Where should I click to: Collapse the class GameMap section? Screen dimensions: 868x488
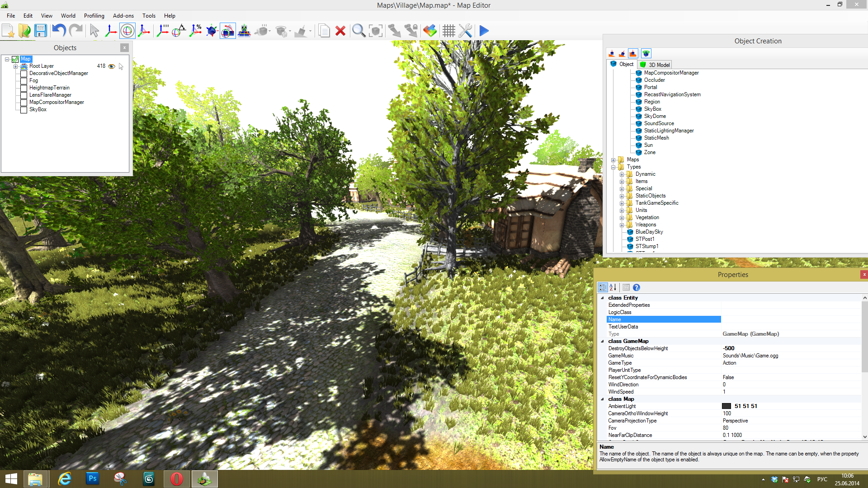coord(602,341)
